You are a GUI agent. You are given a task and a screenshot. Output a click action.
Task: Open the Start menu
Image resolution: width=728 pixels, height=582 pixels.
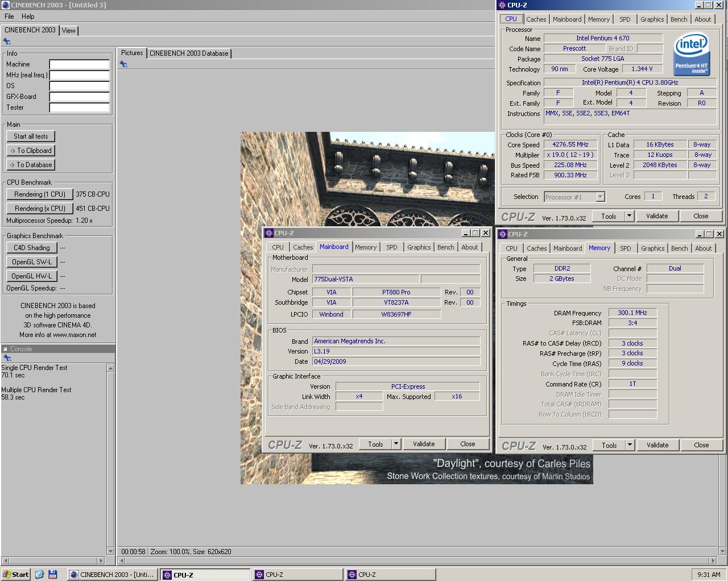tap(16, 575)
